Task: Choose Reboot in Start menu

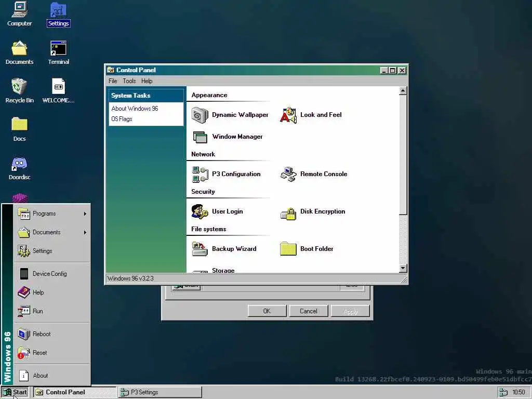Action: tap(52, 334)
